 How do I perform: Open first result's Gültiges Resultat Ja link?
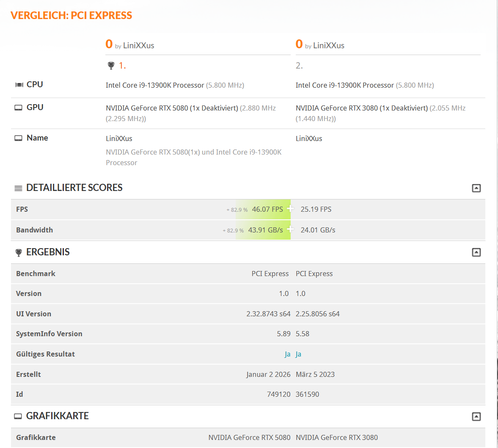point(287,354)
